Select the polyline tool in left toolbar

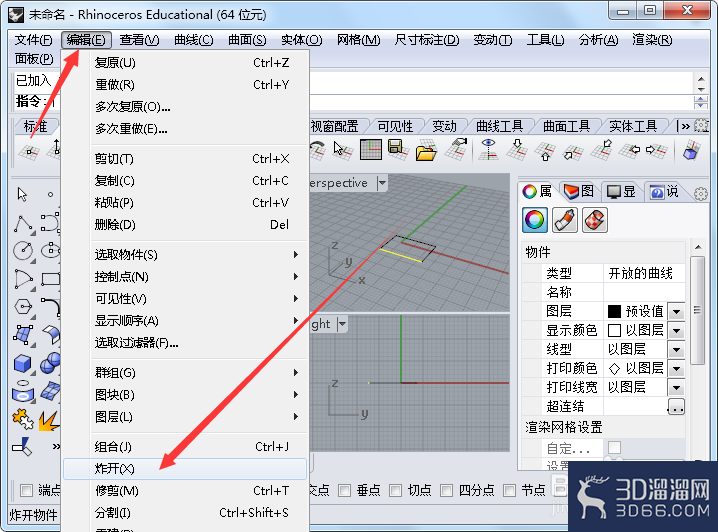(x=23, y=223)
